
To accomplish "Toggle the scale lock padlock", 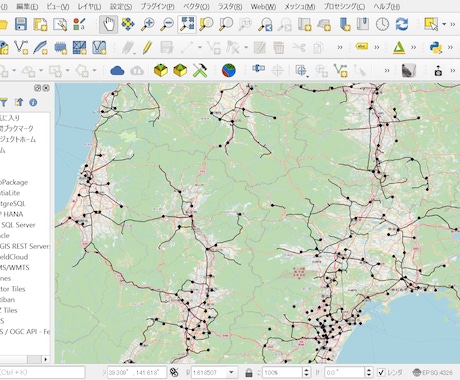I will (x=249, y=372).
